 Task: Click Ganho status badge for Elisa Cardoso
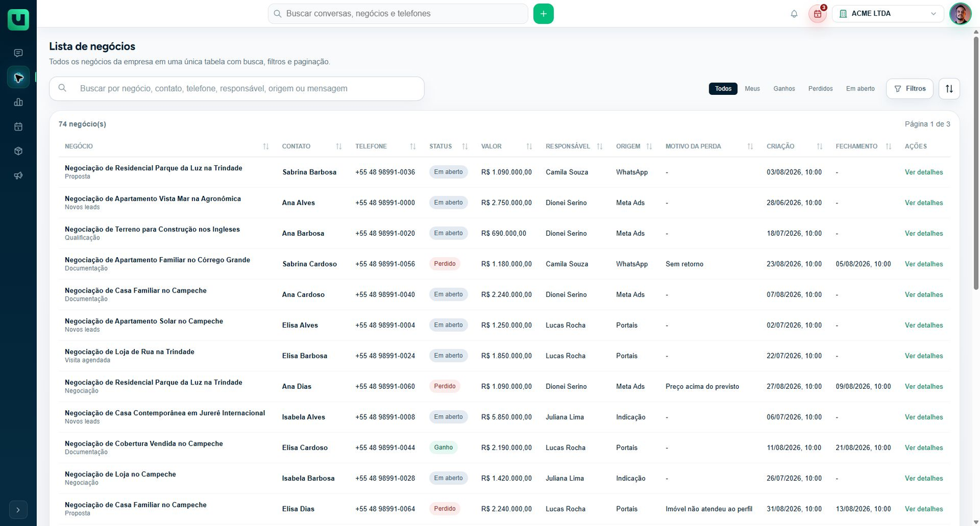pos(443,448)
